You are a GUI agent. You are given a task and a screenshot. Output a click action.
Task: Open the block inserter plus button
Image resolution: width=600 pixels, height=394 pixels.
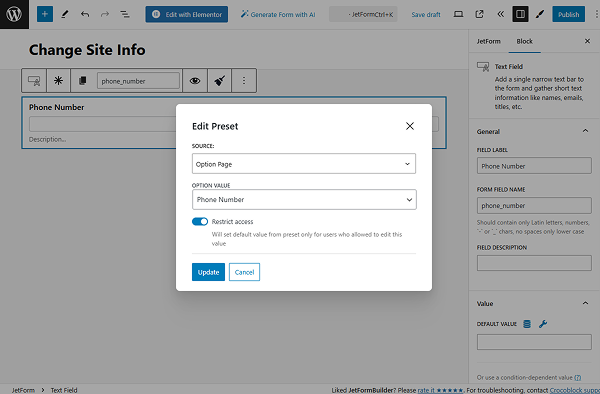pyautogui.click(x=45, y=14)
